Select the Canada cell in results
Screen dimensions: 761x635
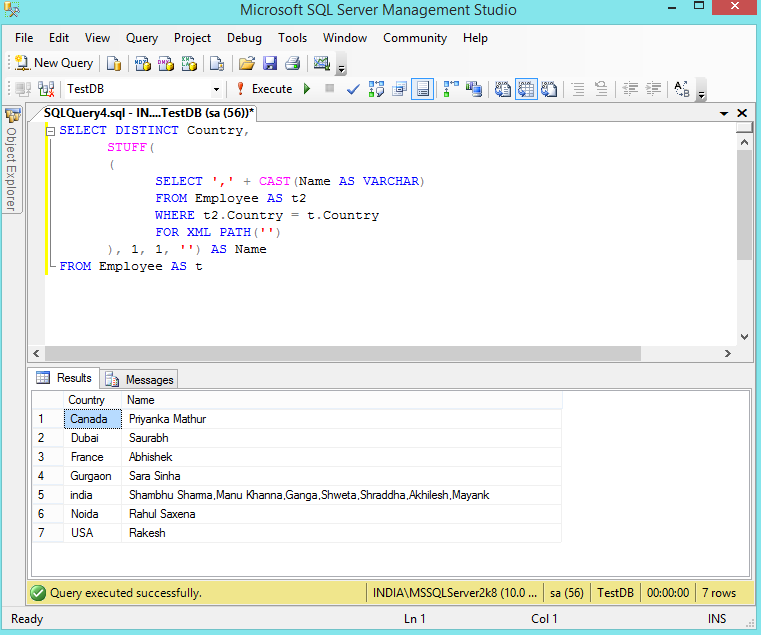click(90, 419)
